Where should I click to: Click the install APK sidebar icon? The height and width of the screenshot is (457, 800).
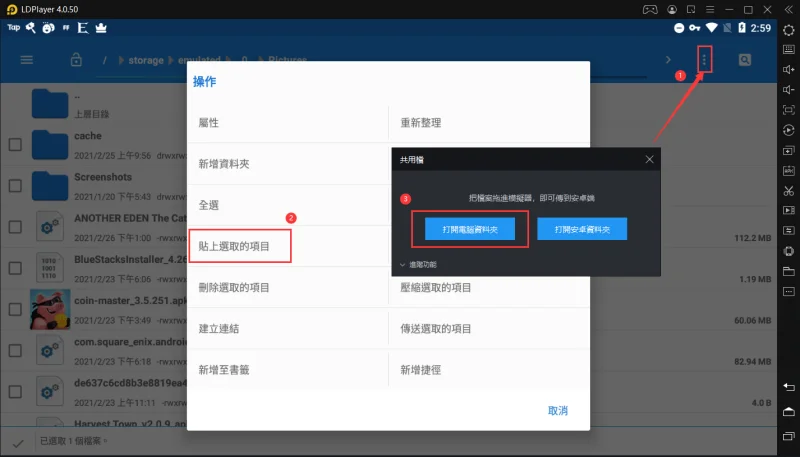(x=789, y=171)
